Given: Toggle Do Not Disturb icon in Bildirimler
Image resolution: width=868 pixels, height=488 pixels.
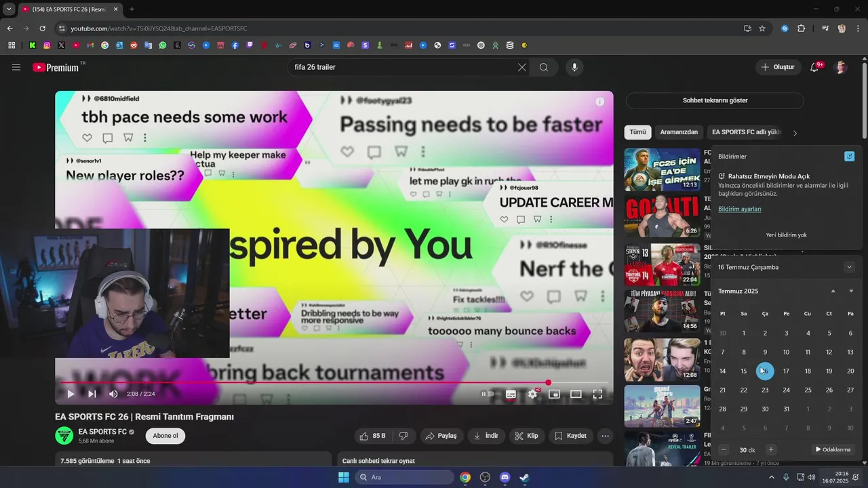Looking at the screenshot, I should (x=849, y=157).
